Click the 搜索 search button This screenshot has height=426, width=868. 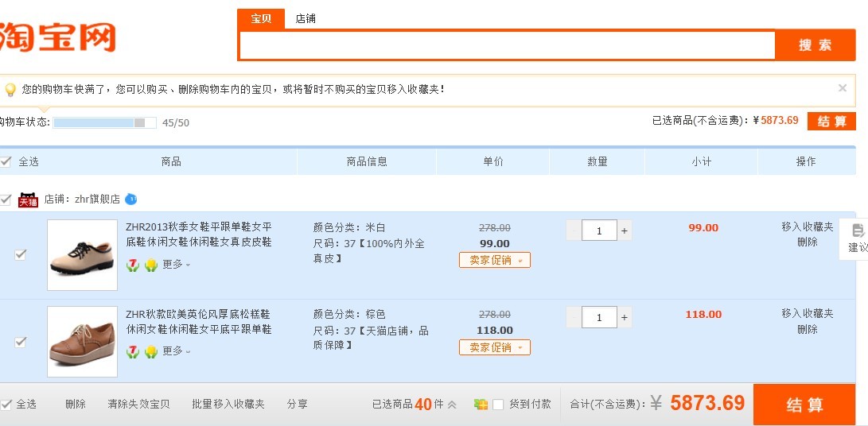[815, 45]
